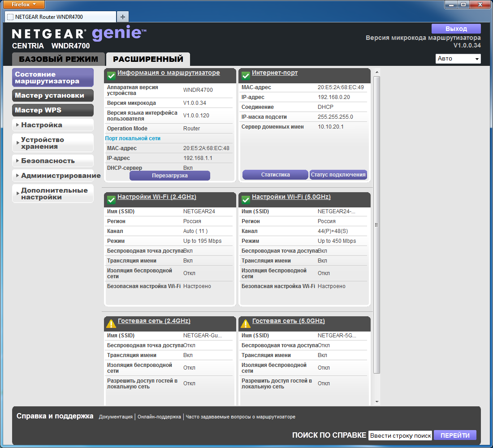This screenshot has height=448, width=493.
Task: Click green checkmark icon of Wi-Fi 2.4GHz settings
Action: pyautogui.click(x=111, y=200)
